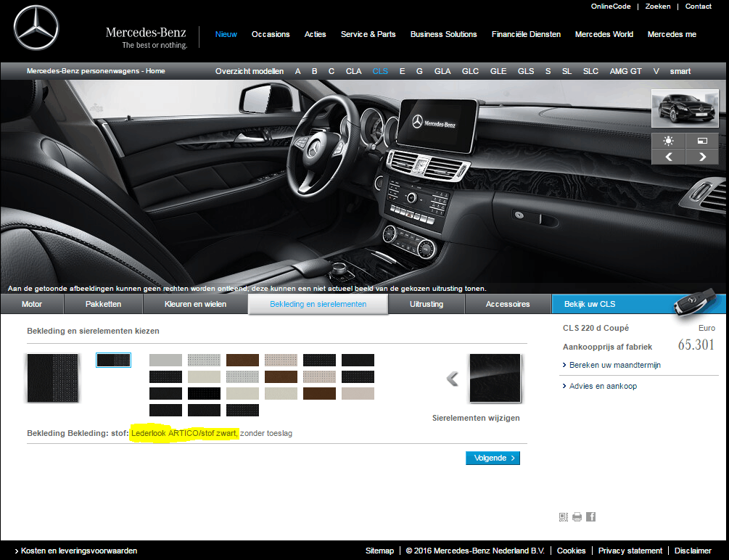
Task: Open the Sitemap link
Action: 379,551
